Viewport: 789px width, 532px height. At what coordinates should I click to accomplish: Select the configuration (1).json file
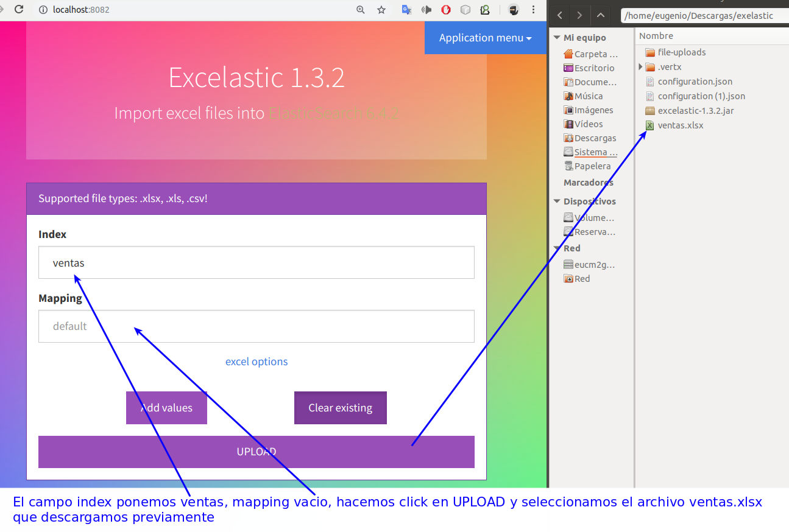695,96
